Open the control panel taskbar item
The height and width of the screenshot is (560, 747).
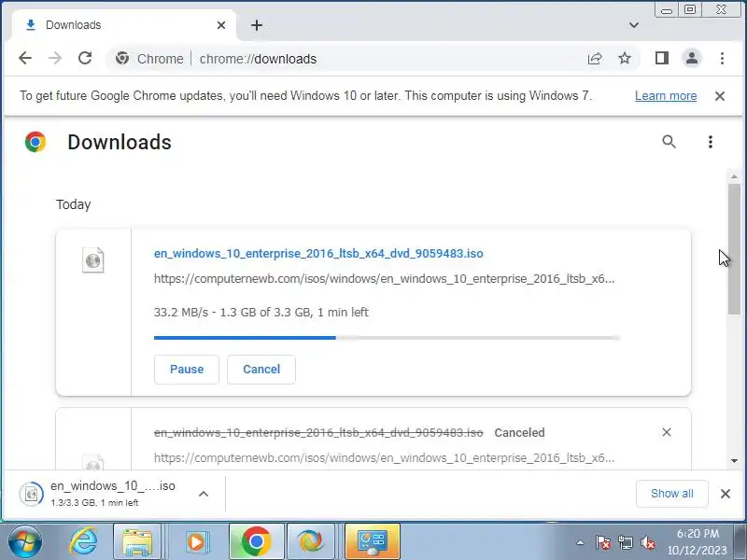pyautogui.click(x=373, y=542)
